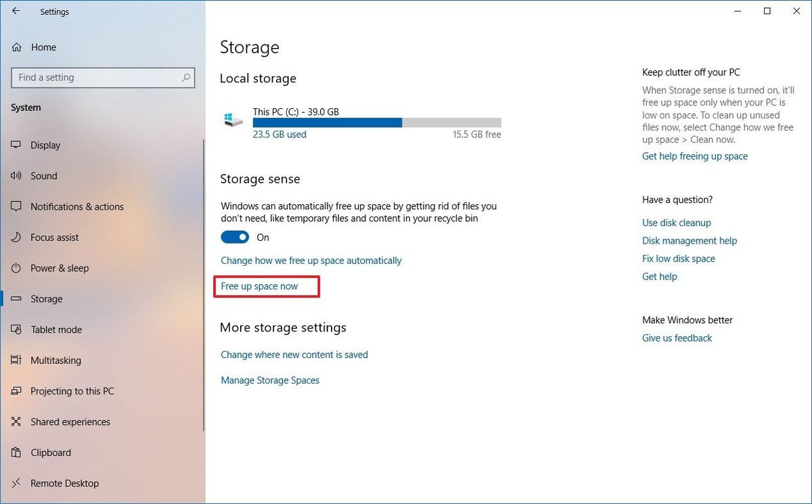Image resolution: width=812 pixels, height=504 pixels.
Task: Open Change where new content is saved
Action: 294,354
